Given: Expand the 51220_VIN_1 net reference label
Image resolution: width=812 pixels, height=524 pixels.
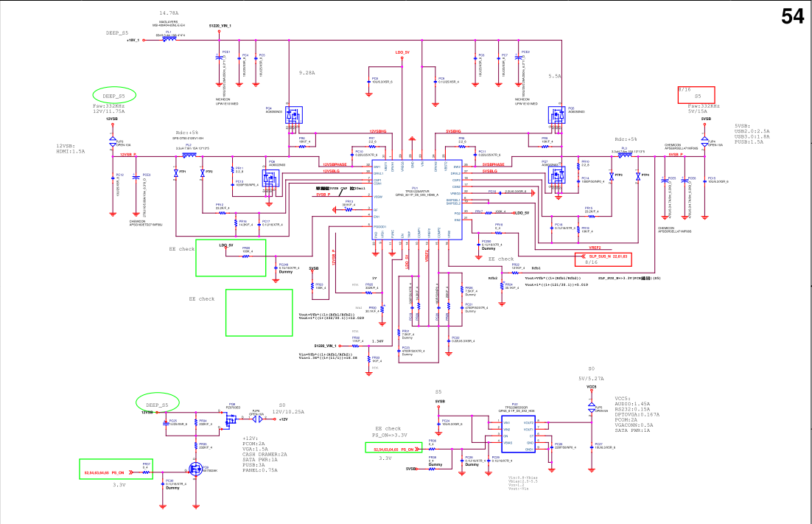Looking at the screenshot, I should tap(220, 26).
